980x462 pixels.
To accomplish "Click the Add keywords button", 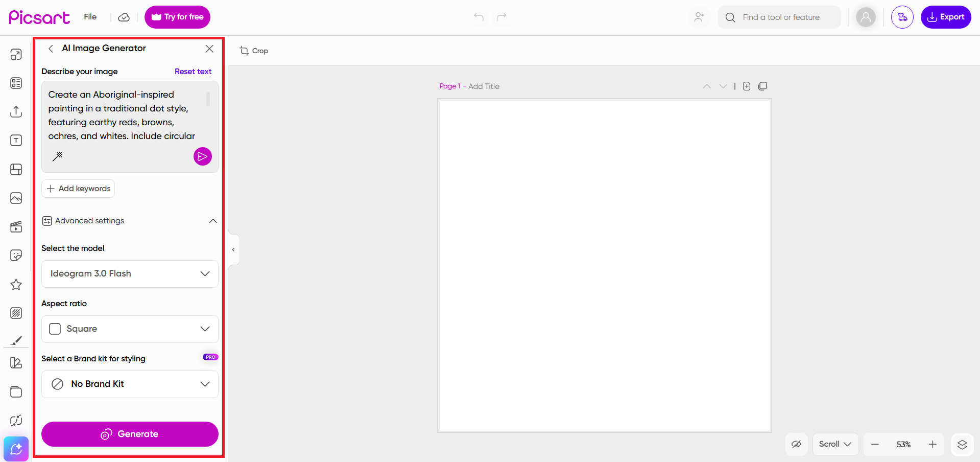I will point(78,189).
